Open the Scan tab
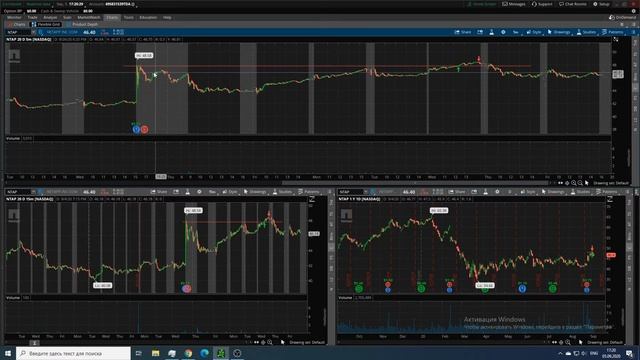Viewport: 640px width, 360px height. [67, 18]
